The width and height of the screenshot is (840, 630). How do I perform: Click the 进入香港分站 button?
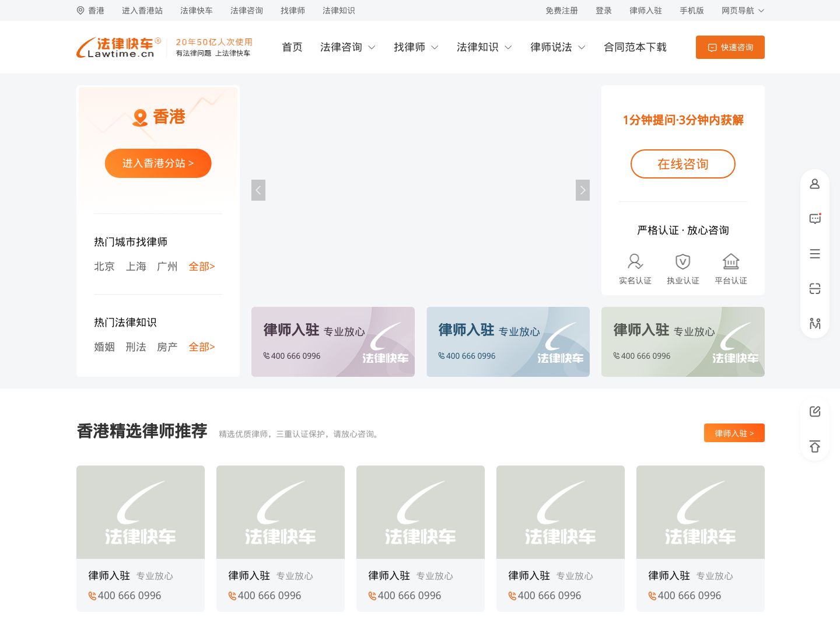click(158, 163)
